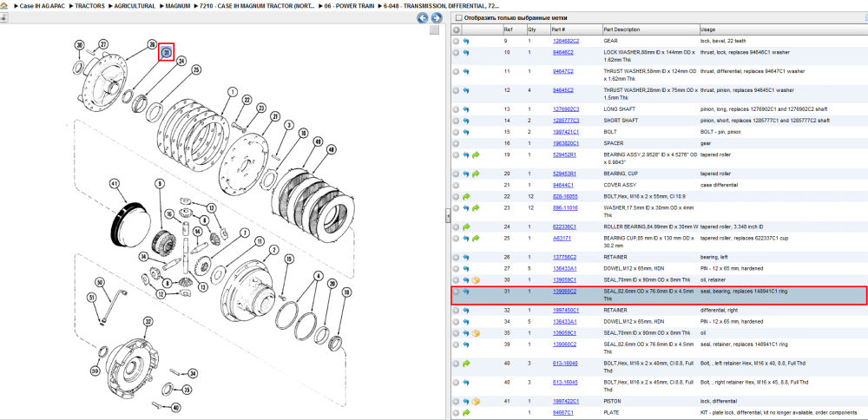
Task: Select callout 49 on the diagram
Action: coord(318,141)
